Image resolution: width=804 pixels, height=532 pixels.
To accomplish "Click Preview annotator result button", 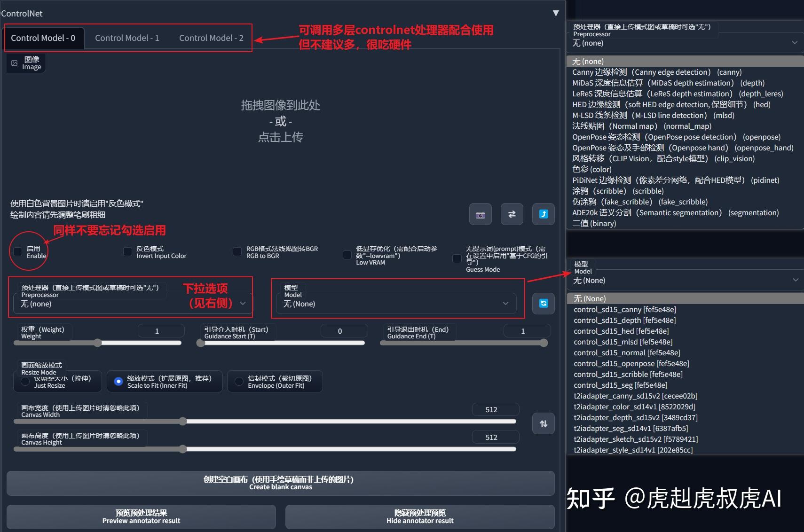I will 141,516.
